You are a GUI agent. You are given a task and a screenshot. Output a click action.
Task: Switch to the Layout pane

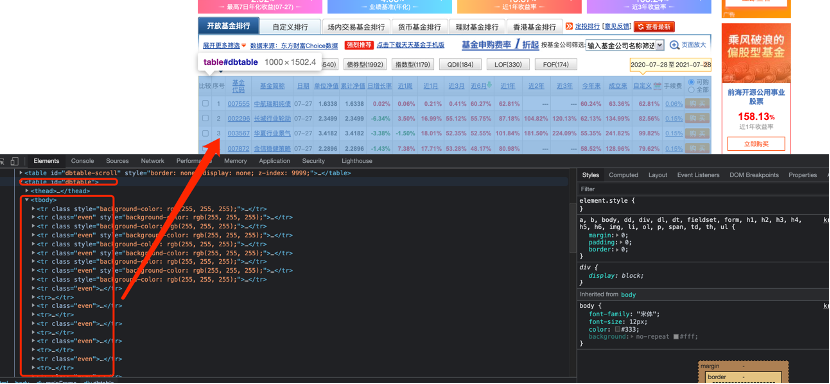[657, 175]
